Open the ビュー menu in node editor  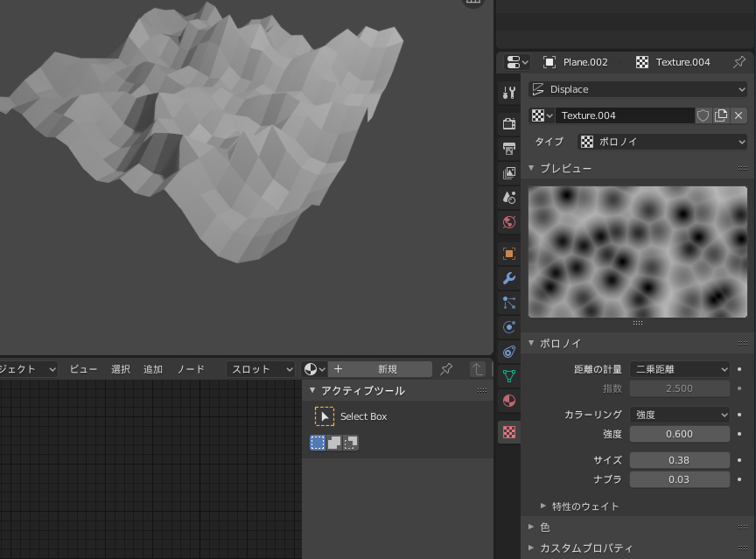[83, 369]
